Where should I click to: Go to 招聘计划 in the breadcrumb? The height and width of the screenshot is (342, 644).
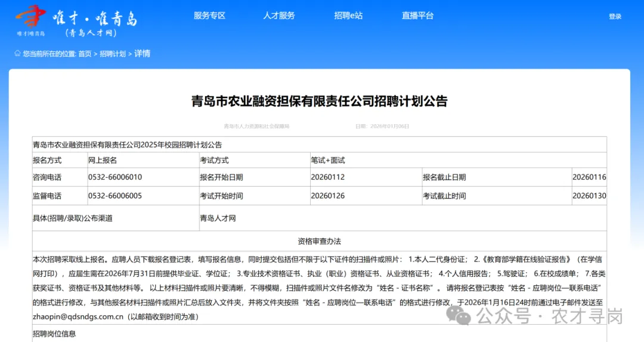tap(113, 54)
